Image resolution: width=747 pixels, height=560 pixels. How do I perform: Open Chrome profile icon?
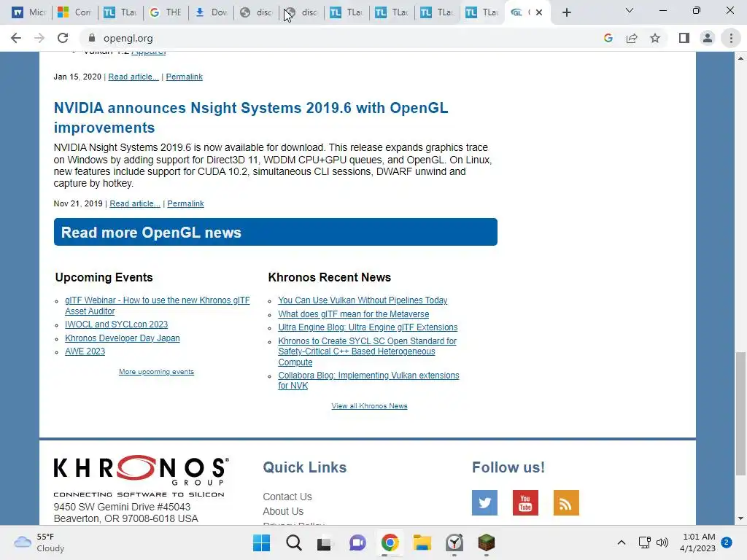(x=708, y=38)
